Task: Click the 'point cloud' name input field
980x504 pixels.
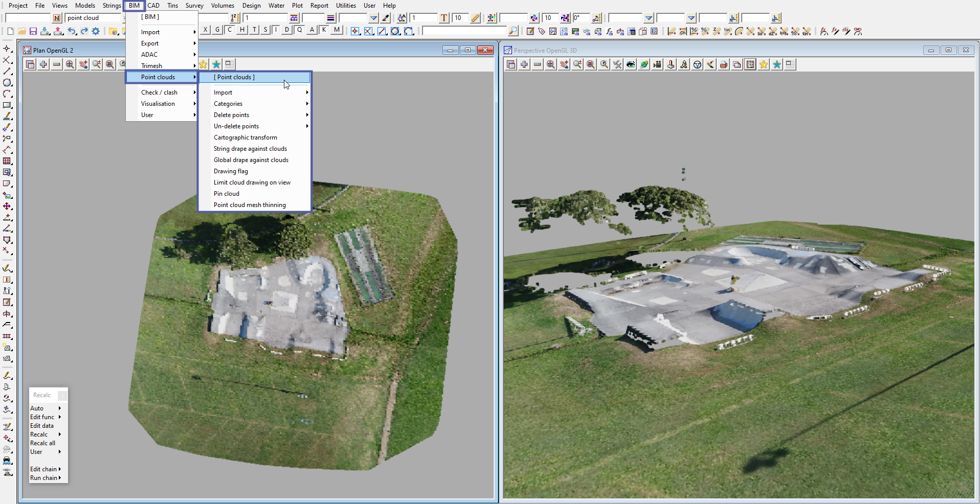Action: click(x=93, y=18)
